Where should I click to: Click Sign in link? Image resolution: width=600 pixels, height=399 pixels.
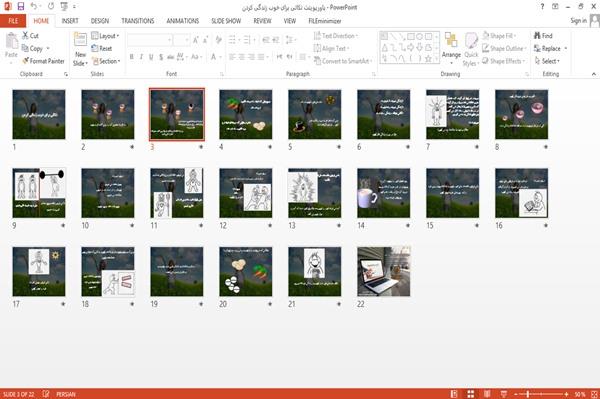(578, 20)
